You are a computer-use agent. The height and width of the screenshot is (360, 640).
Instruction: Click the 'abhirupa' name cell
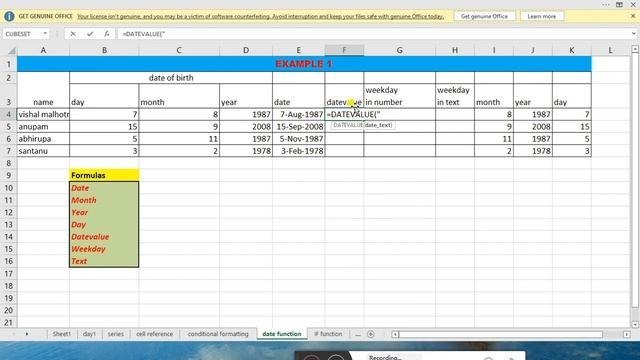(43, 139)
